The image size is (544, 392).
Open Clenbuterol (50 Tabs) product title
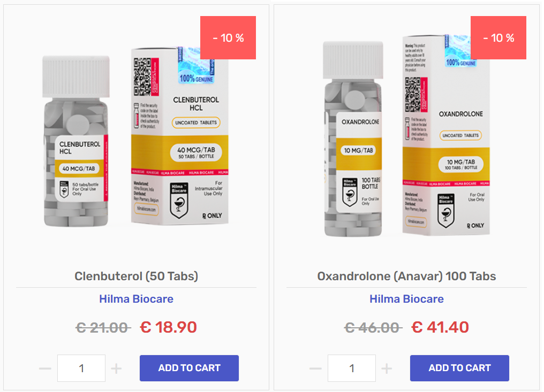click(136, 276)
